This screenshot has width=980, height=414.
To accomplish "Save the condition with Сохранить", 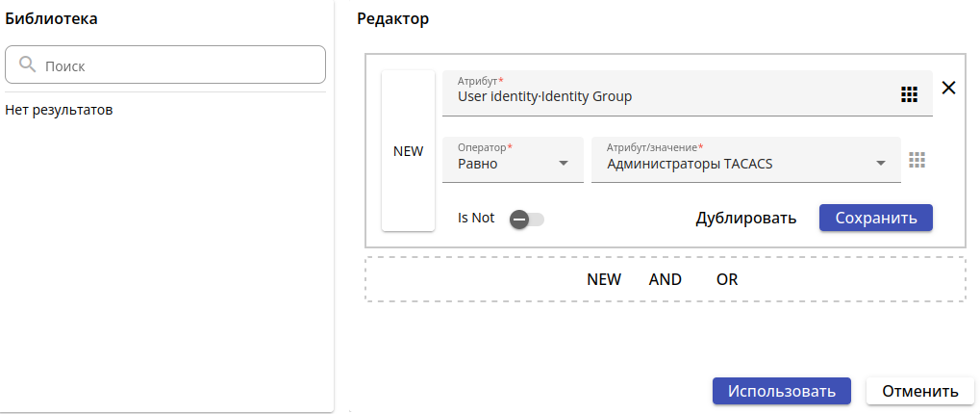I will click(875, 218).
